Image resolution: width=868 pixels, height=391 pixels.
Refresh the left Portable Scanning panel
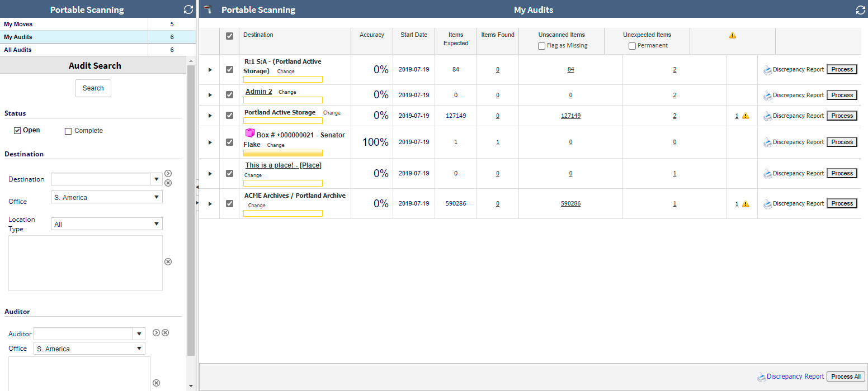click(x=188, y=9)
